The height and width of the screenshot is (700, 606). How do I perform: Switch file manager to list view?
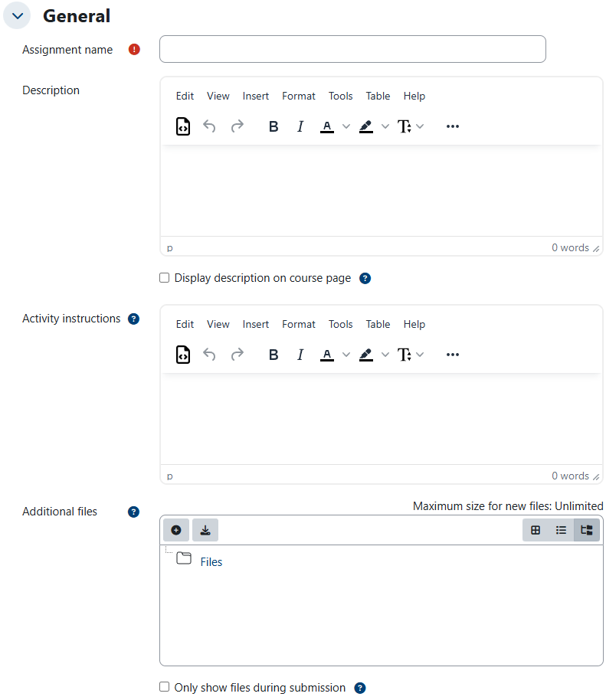coord(561,530)
